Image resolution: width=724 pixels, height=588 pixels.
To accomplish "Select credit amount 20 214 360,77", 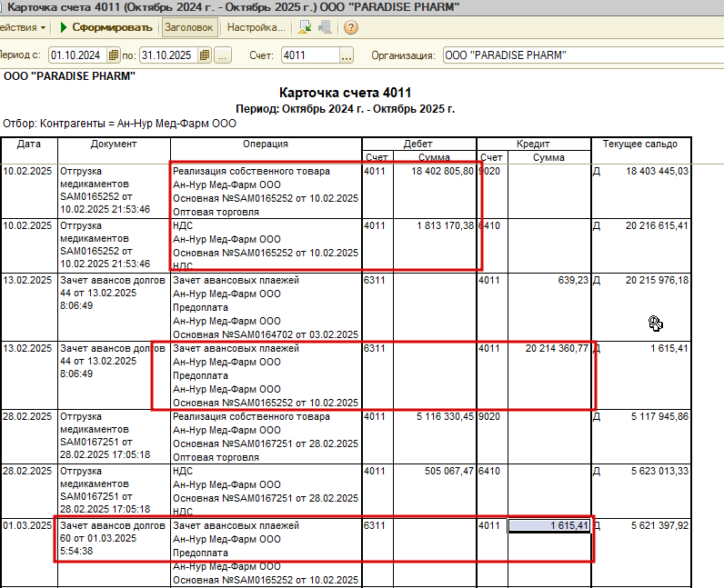I will coord(557,348).
